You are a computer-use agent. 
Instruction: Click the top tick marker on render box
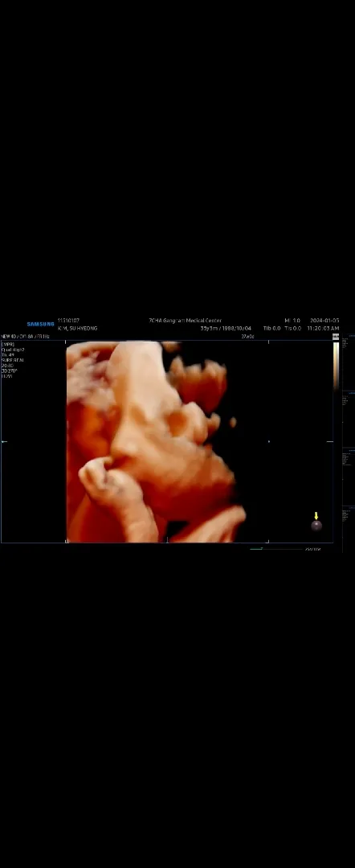pos(269,342)
